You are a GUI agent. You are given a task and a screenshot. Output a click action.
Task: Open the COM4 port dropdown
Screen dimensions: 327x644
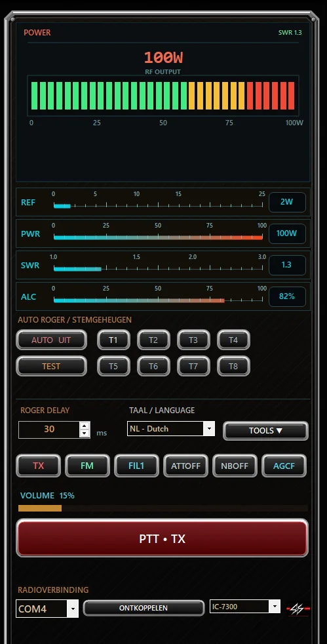47,609
